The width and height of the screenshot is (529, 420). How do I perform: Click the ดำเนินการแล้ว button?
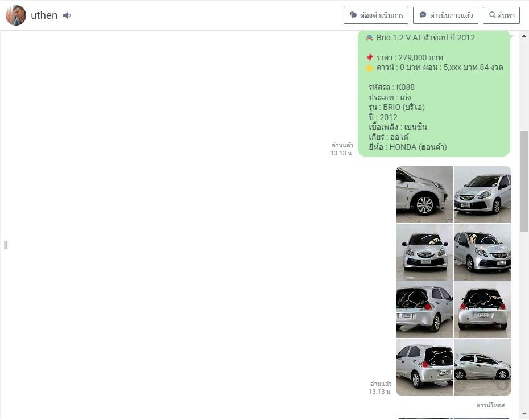445,15
